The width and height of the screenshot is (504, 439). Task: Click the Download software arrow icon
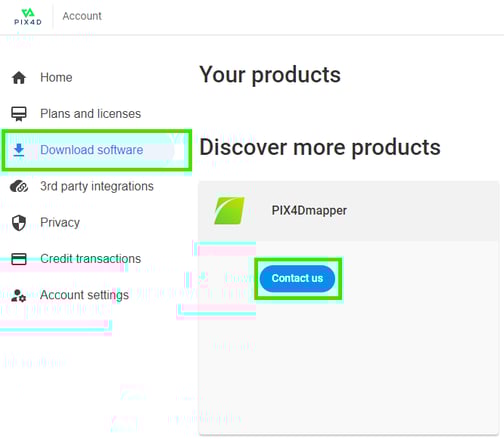coord(19,150)
